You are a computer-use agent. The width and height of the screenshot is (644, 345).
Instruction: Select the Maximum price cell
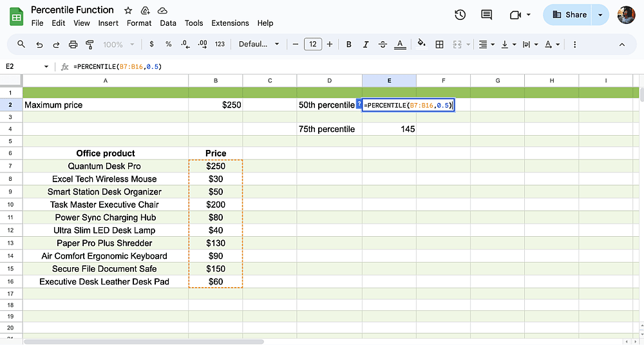(x=106, y=105)
